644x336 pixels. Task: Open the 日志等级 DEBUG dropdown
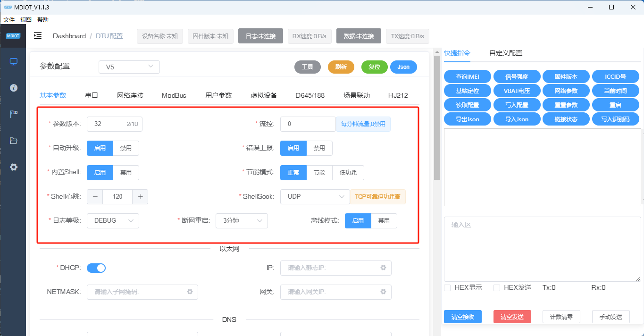pyautogui.click(x=113, y=221)
